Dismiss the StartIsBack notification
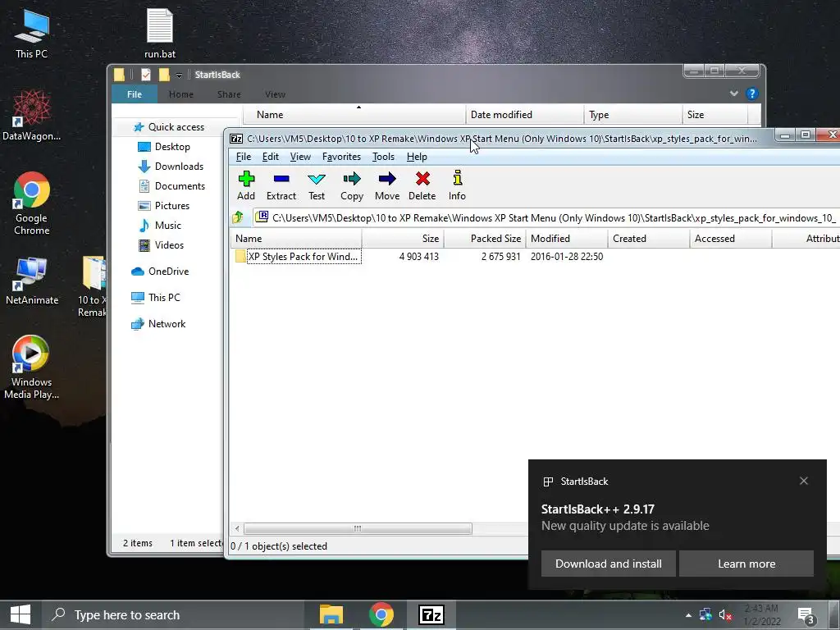Image resolution: width=840 pixels, height=630 pixels. coord(804,481)
